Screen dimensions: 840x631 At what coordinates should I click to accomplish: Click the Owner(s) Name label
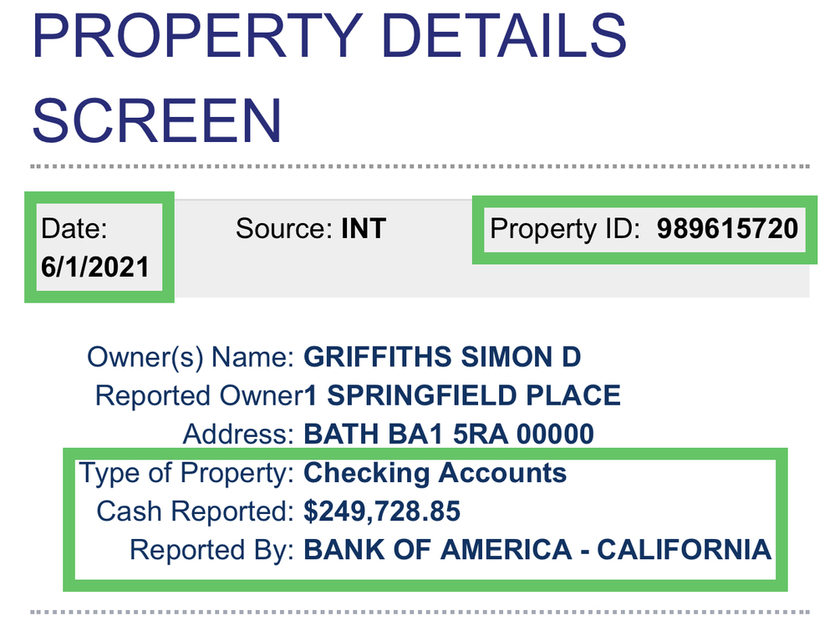coord(191,357)
